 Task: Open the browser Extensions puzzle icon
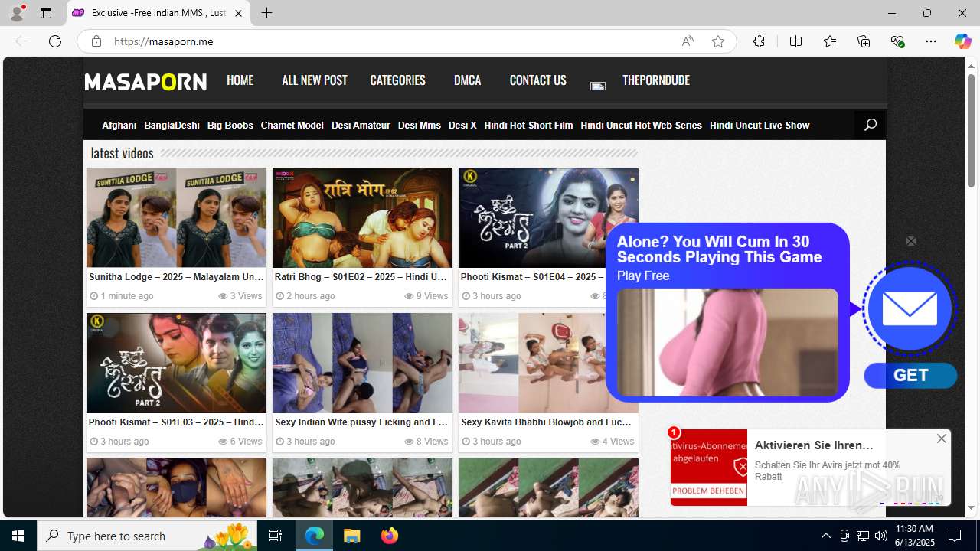759,41
